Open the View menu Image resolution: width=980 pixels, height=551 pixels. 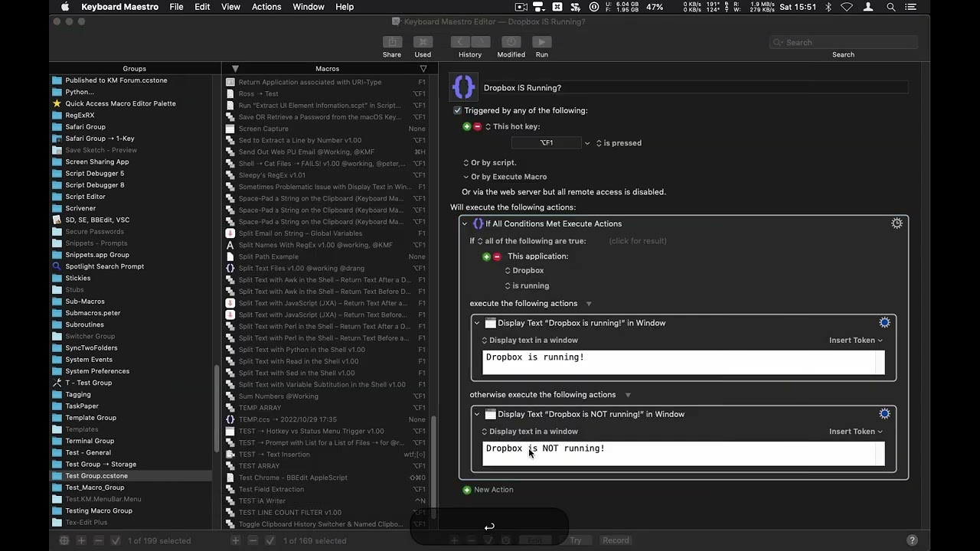[x=230, y=7]
